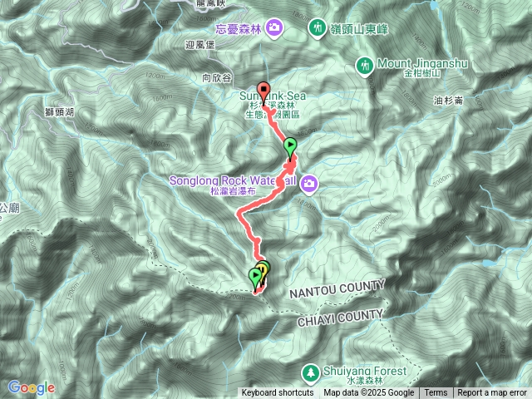This screenshot has width=532, height=399.
Task: Click the 忘憂森林 label text
Action: pos(239,29)
